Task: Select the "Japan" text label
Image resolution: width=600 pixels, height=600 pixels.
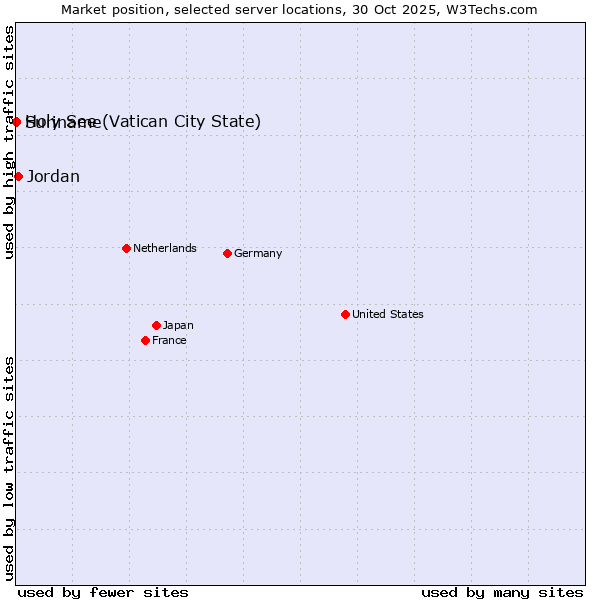Action: click(x=178, y=325)
